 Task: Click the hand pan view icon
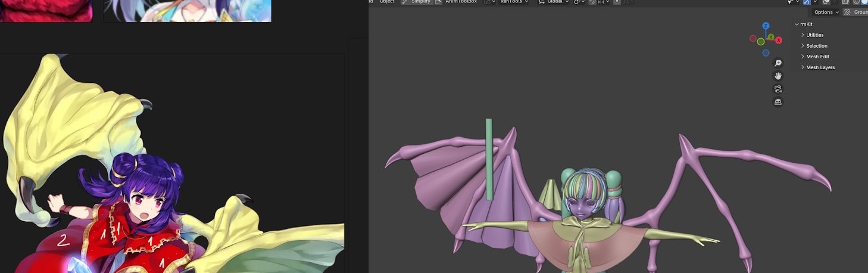click(x=778, y=76)
